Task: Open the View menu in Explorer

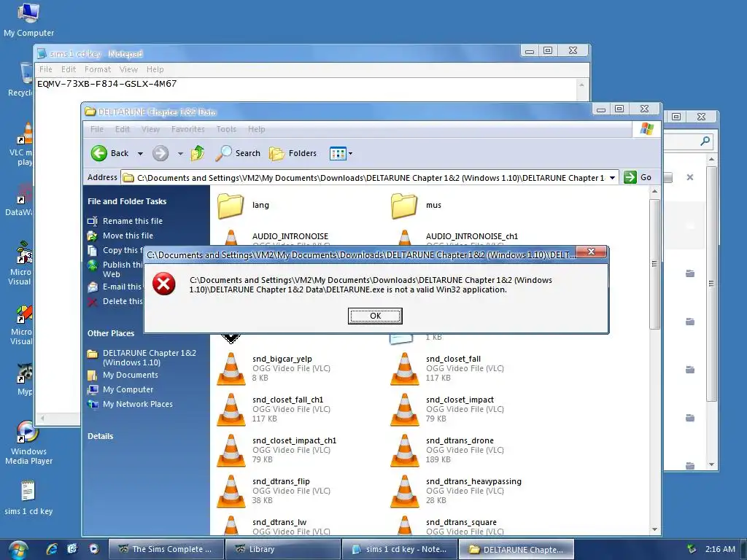Action: (x=150, y=129)
